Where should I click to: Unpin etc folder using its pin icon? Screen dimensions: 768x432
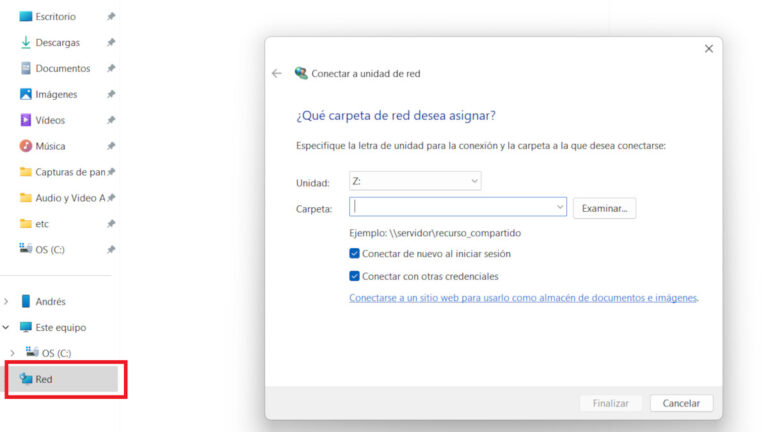111,224
